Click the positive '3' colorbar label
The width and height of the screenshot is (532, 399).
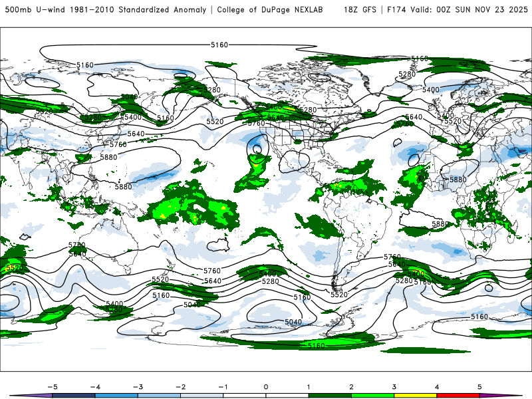coord(394,387)
